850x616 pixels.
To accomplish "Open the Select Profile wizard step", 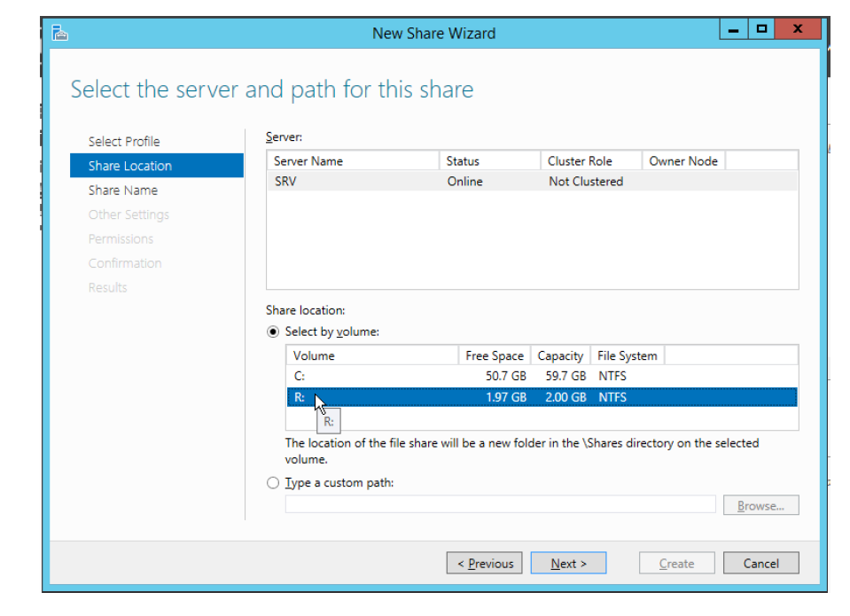I will [x=124, y=142].
